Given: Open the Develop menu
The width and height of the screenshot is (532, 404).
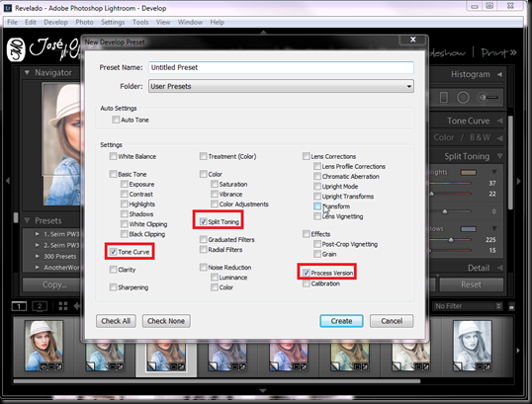Looking at the screenshot, I should click(55, 22).
